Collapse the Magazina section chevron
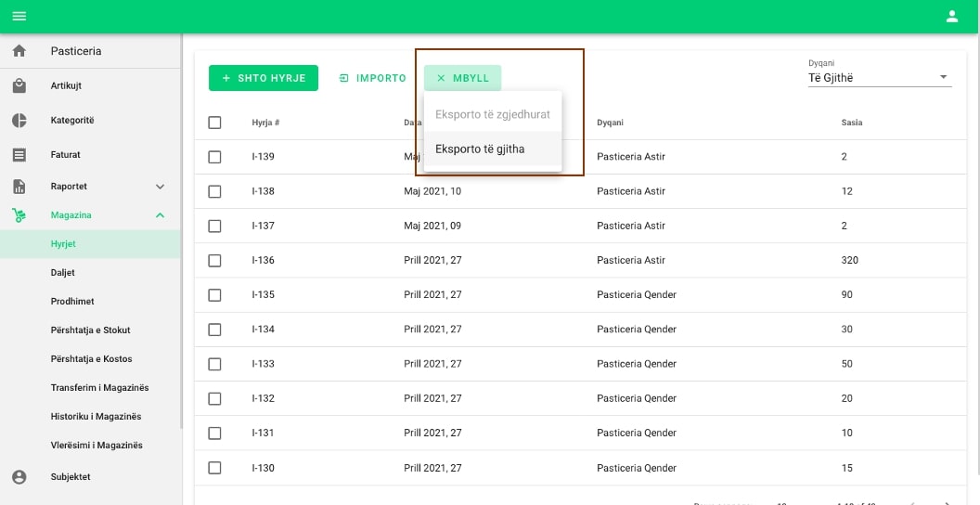The image size is (980, 505). pyautogui.click(x=160, y=215)
